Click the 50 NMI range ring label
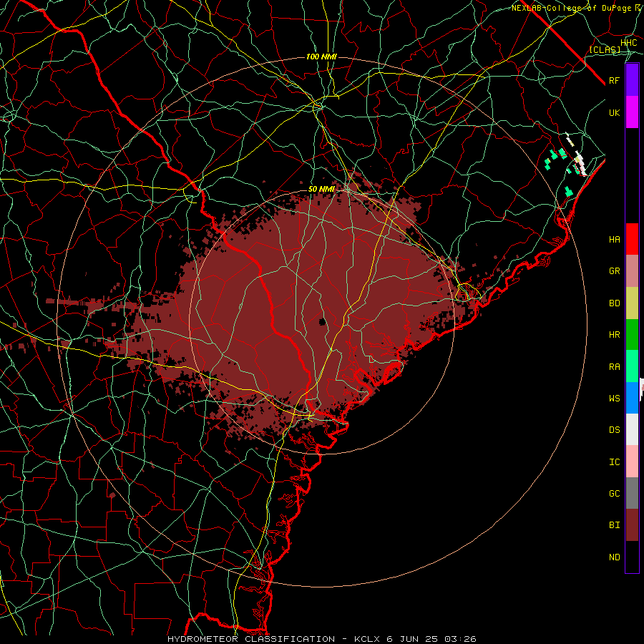Image resolution: width=644 pixels, height=644 pixels. pos(321,190)
